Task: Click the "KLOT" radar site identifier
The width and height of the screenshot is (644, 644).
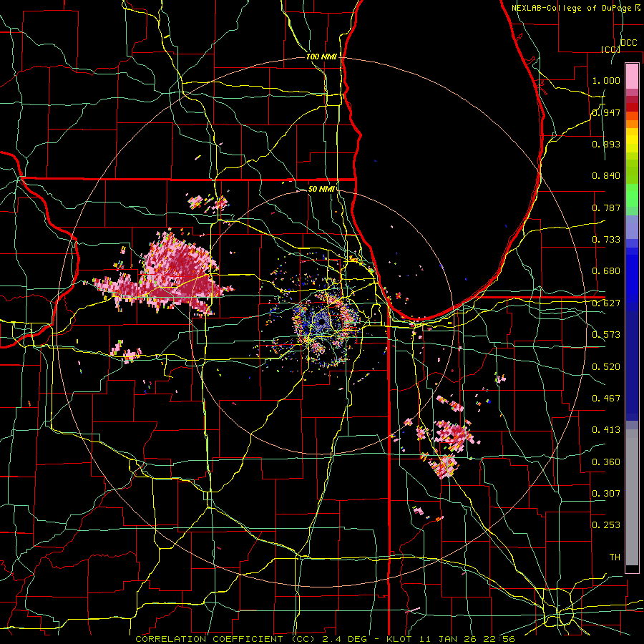Action: (398, 639)
